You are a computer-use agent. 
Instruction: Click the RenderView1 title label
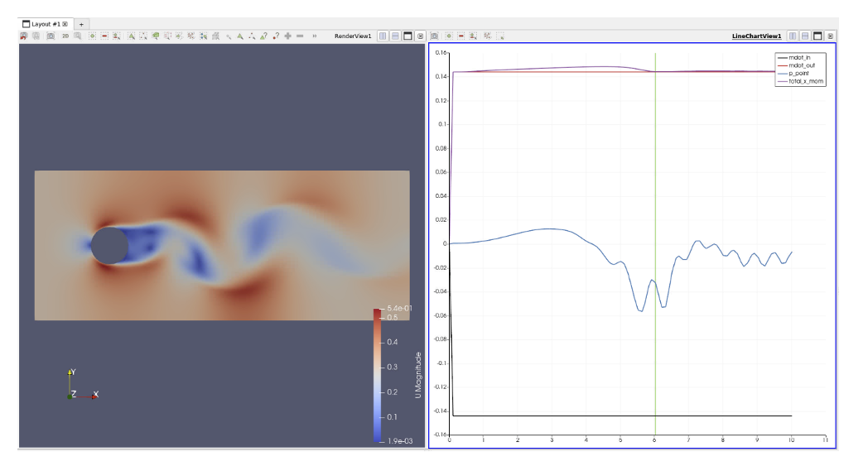tap(352, 36)
